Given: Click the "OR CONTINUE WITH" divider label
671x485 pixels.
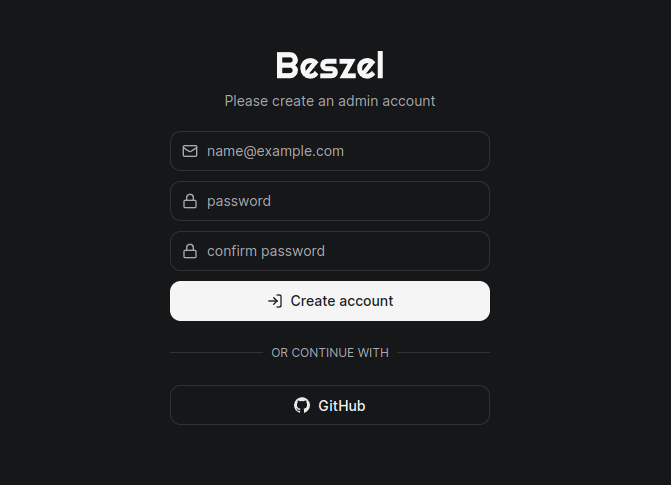Looking at the screenshot, I should point(330,353).
